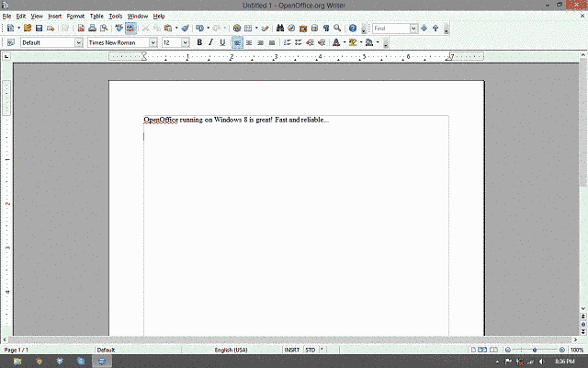
Task: Save the document with the floppy icon
Action: tap(39, 29)
